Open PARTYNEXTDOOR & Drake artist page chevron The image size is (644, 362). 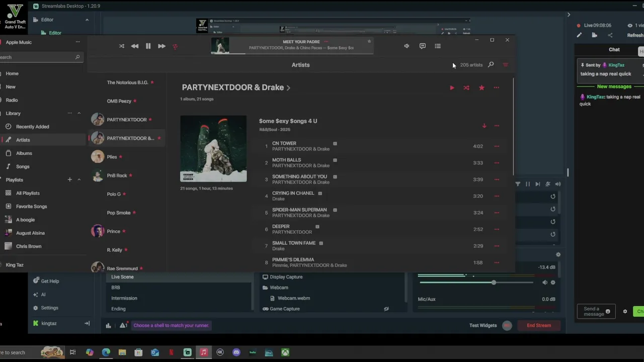288,88
